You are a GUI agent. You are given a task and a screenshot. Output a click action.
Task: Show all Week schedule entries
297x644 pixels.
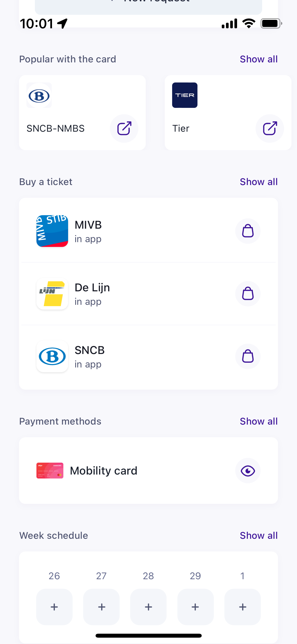click(258, 536)
